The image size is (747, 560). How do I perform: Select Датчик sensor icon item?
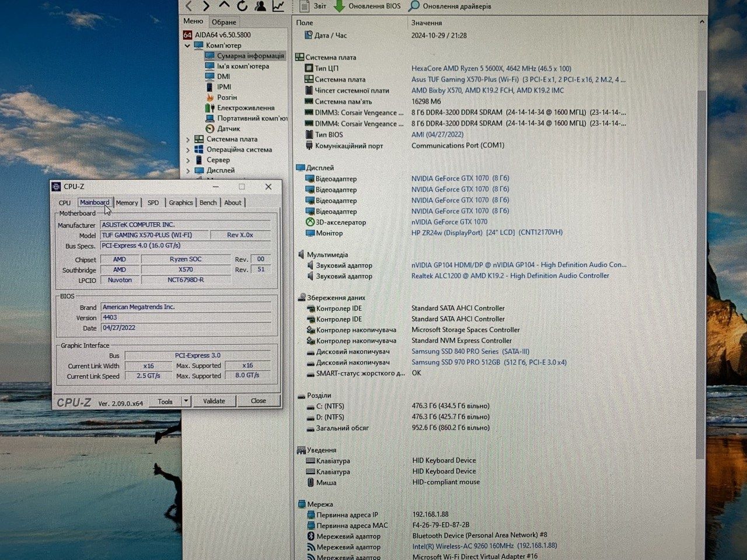coord(222,129)
